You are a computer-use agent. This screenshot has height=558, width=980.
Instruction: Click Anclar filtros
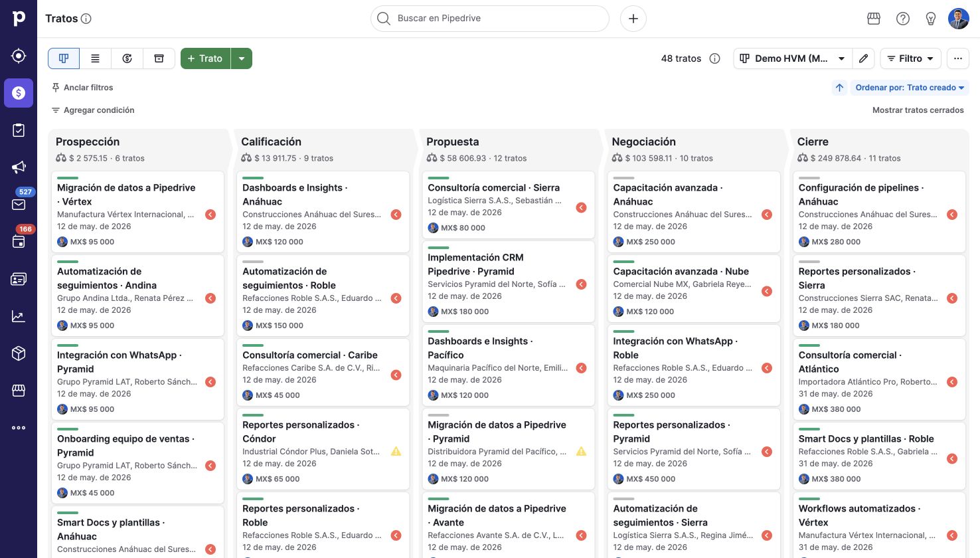click(82, 88)
